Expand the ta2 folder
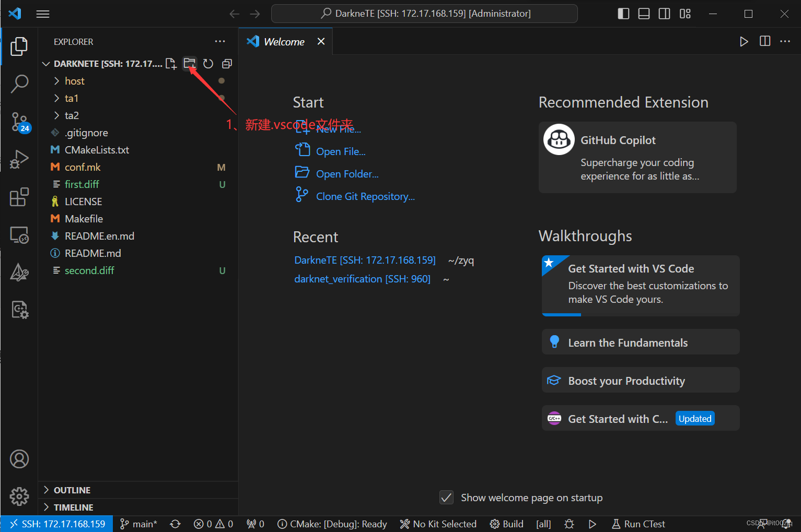Viewport: 801px width, 532px height. pos(138,115)
